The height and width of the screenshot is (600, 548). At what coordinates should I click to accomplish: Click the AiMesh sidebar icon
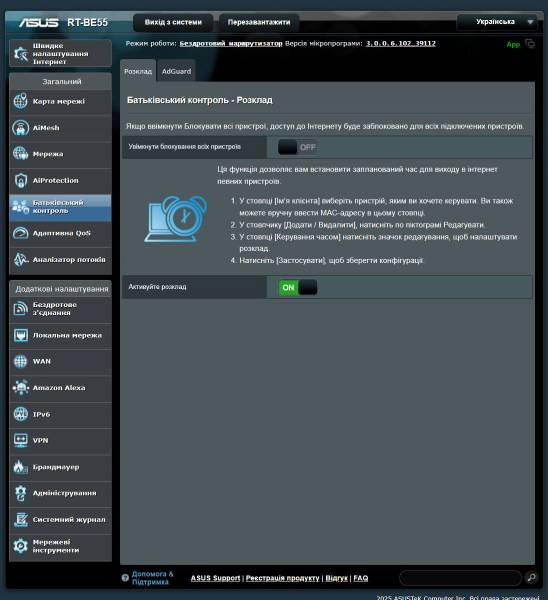(x=21, y=128)
